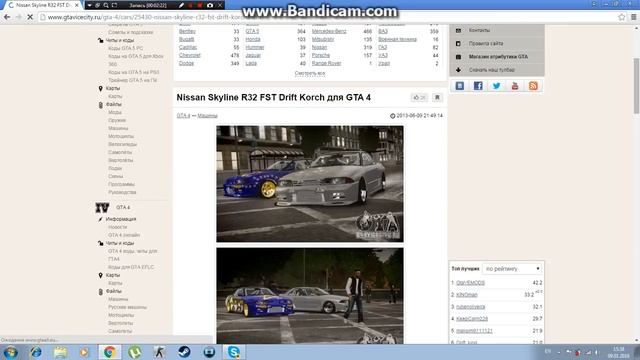Image resolution: width=640 pixels, height=360 pixels.
Task: Click the Bandicam magnifier search icon
Action: tap(106, 5)
